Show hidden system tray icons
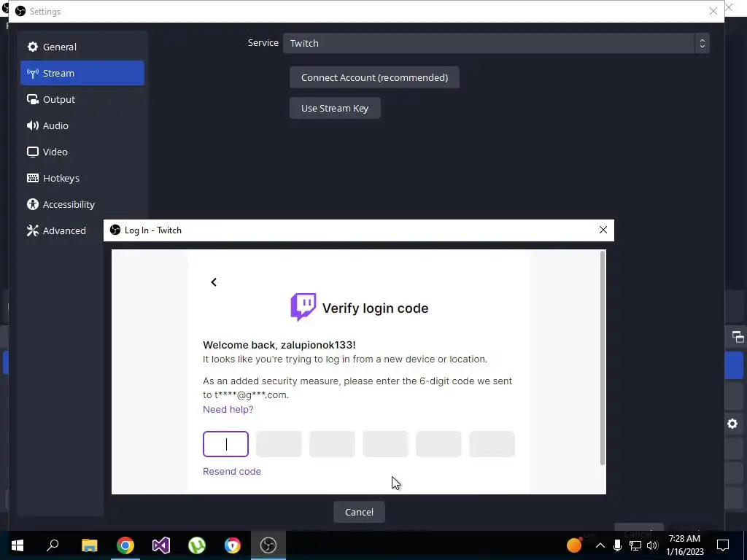747x560 pixels. [600, 545]
